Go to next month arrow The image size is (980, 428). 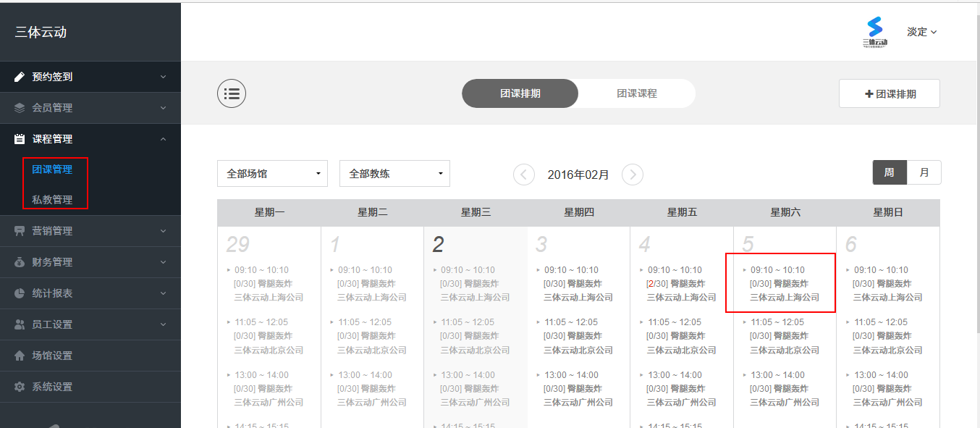(633, 175)
